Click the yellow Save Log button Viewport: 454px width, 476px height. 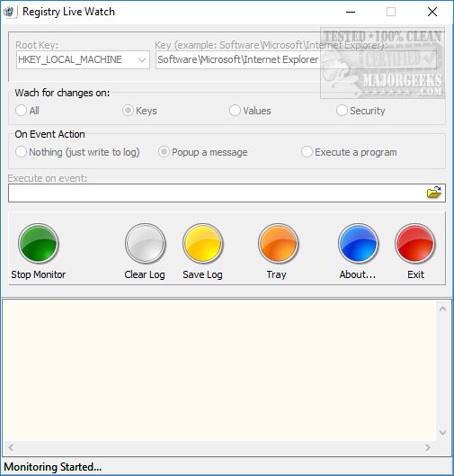click(203, 243)
